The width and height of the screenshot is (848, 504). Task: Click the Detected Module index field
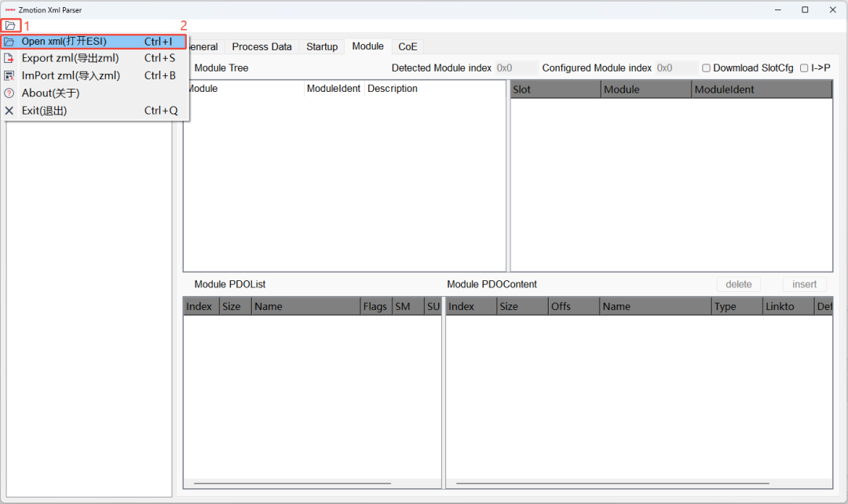click(516, 68)
